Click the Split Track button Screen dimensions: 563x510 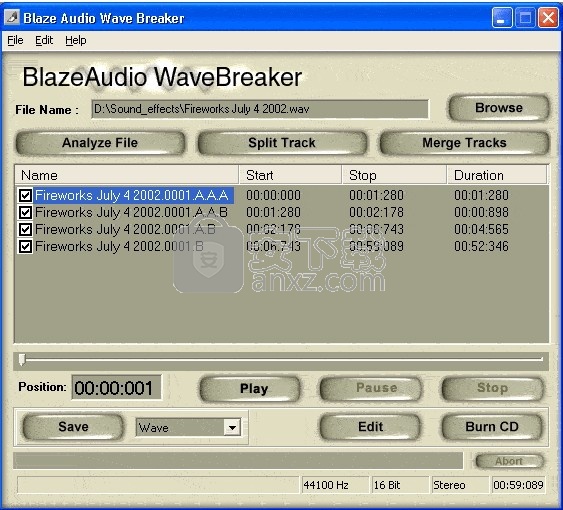tap(282, 143)
